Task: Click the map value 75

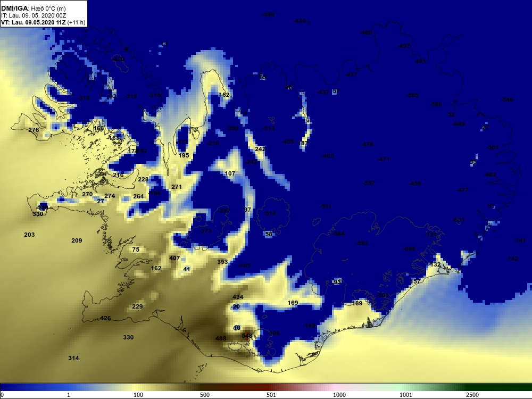Action: click(136, 250)
